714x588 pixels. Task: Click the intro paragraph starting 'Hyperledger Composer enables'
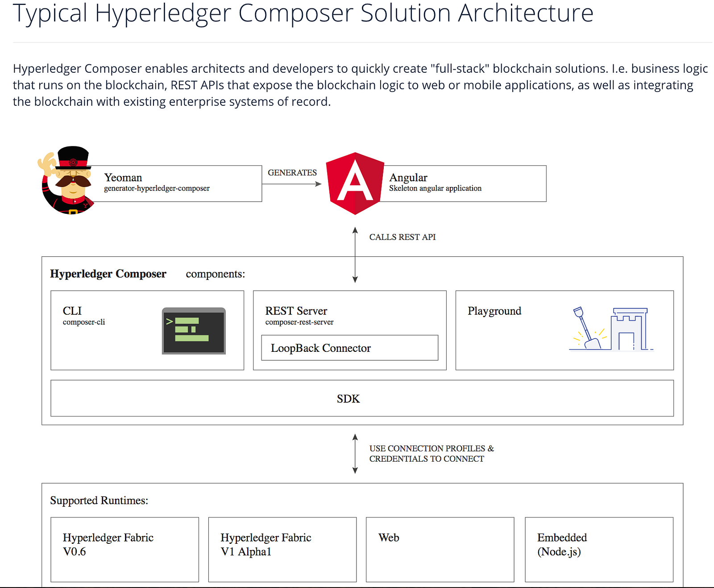click(x=361, y=85)
